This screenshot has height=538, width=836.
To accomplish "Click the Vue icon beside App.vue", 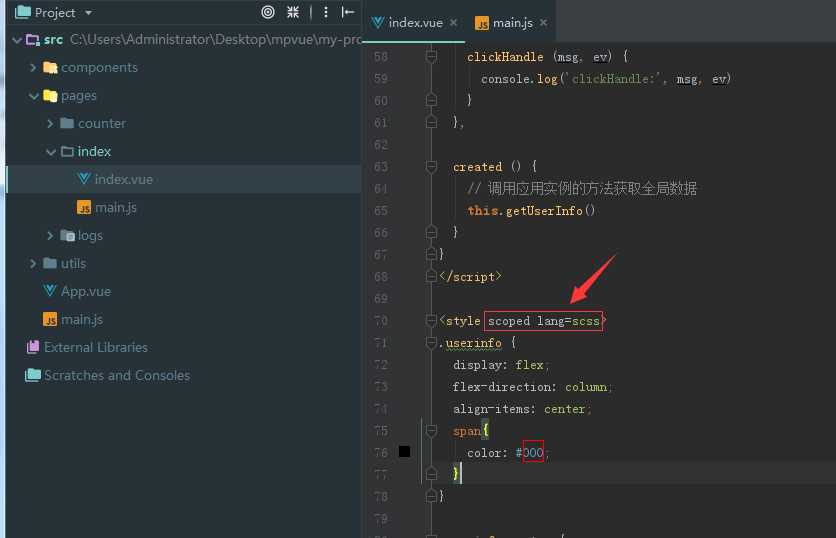I will (x=50, y=291).
